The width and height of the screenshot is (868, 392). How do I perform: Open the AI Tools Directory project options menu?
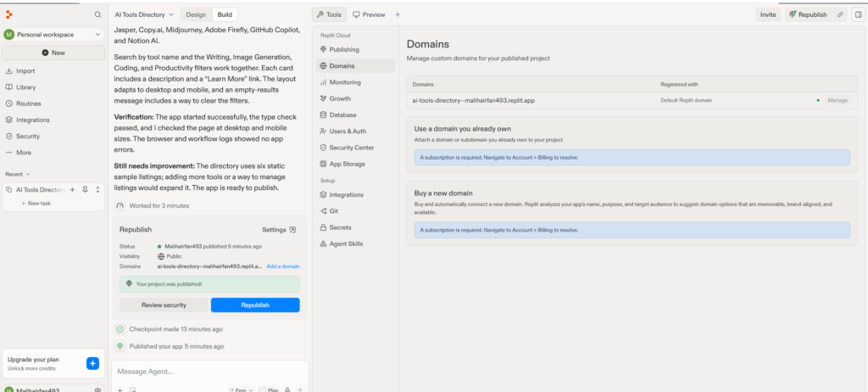[x=97, y=189]
